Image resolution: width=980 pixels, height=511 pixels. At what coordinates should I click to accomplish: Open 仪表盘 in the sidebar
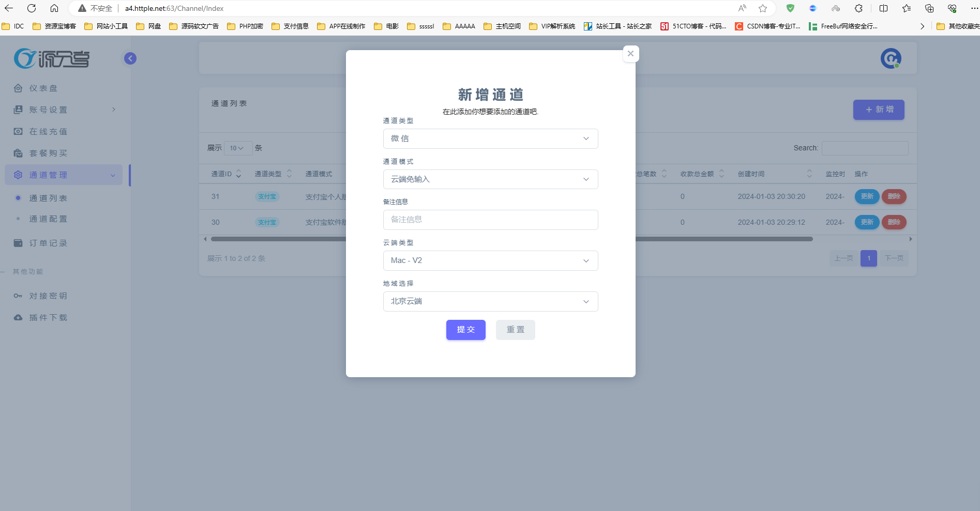pos(43,88)
